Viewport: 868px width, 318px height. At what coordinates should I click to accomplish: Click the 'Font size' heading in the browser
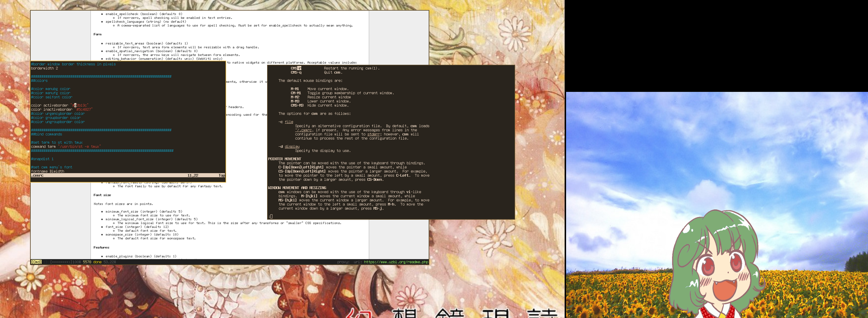(102, 195)
